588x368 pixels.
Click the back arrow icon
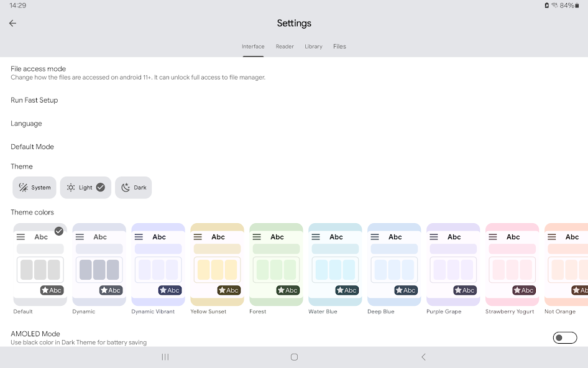click(12, 23)
